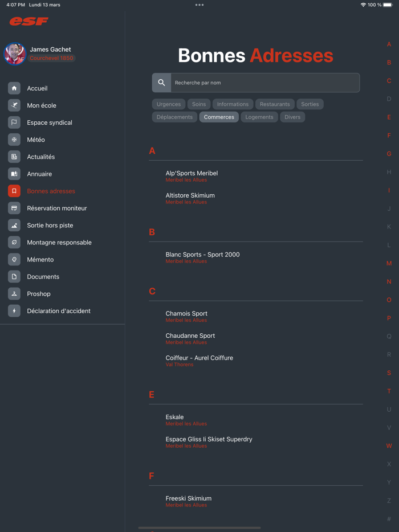Toggle the Informations filter chip

[x=233, y=104]
